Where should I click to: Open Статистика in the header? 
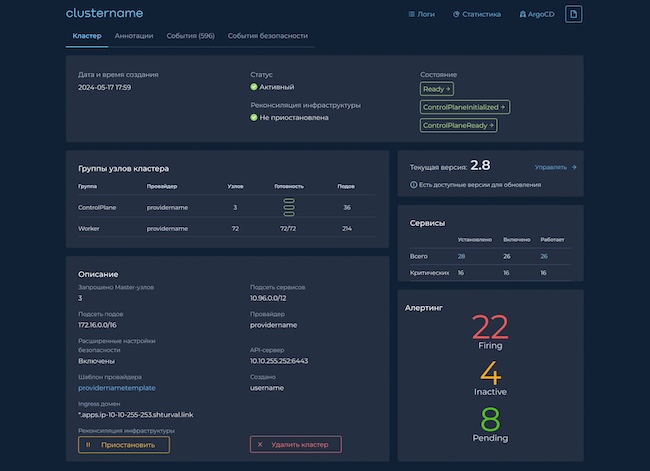click(476, 15)
